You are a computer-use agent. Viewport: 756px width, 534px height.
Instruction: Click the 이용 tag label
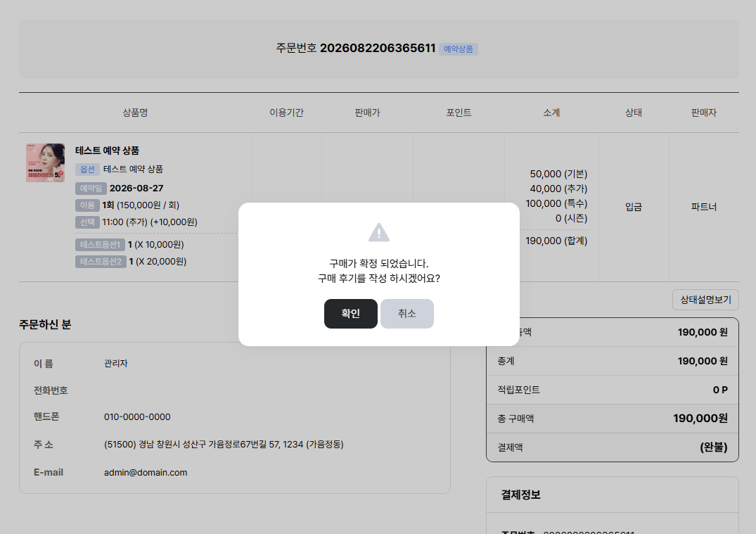tap(87, 205)
